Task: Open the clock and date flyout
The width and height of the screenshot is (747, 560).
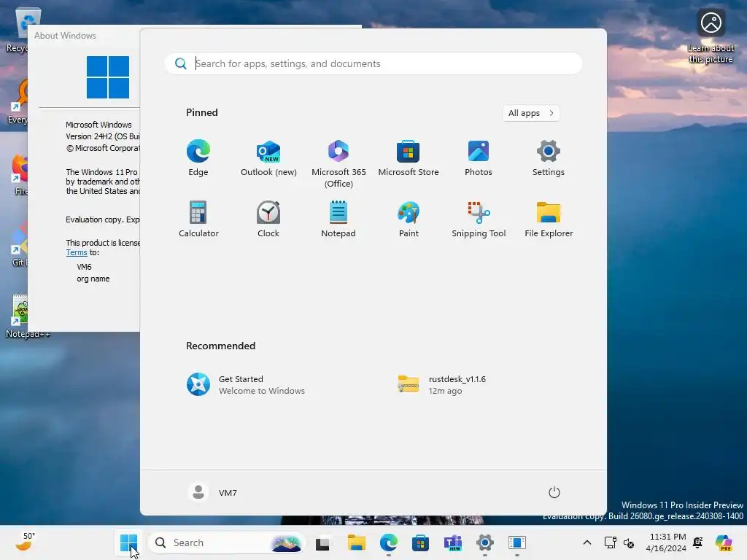Action: pos(667,542)
